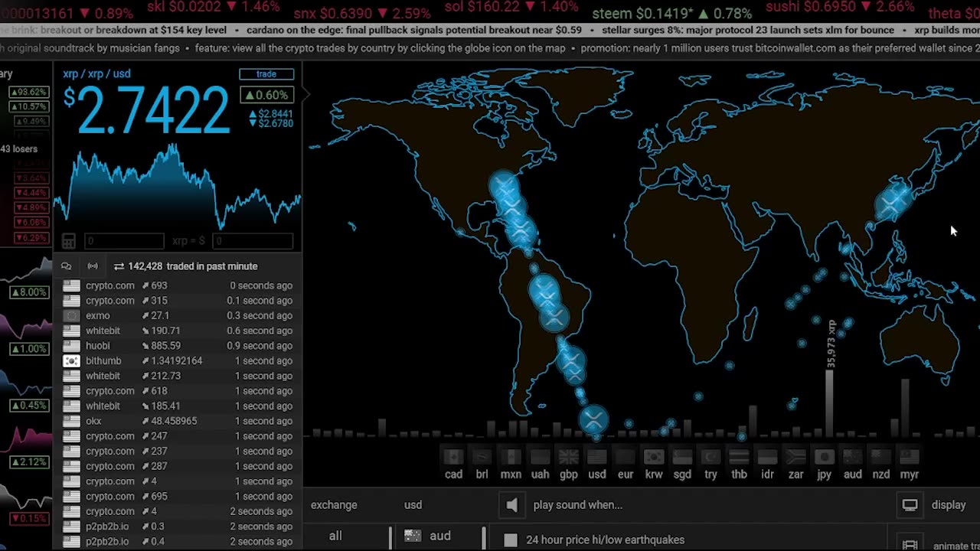Open the cardano on the edge headline
The image size is (980, 551).
(414, 31)
